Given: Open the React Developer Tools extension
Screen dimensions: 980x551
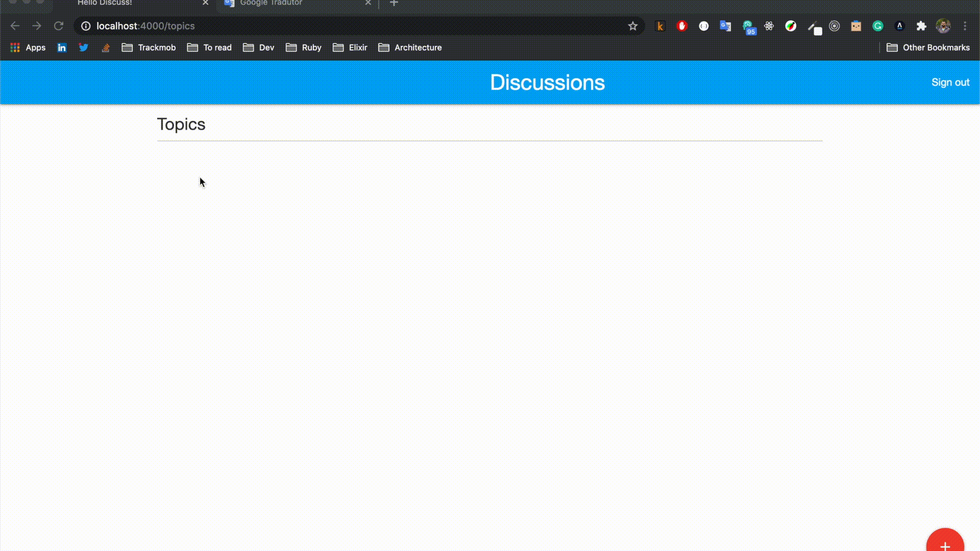Looking at the screenshot, I should tap(769, 26).
